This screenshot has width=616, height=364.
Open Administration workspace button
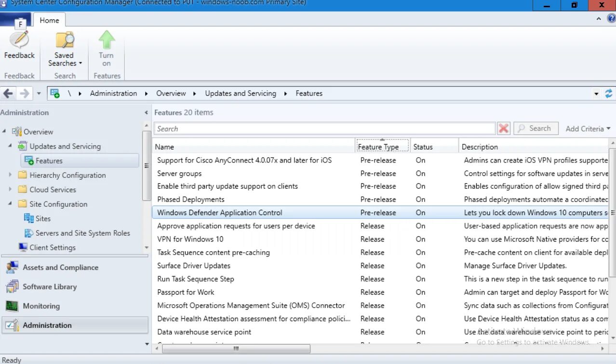75,325
